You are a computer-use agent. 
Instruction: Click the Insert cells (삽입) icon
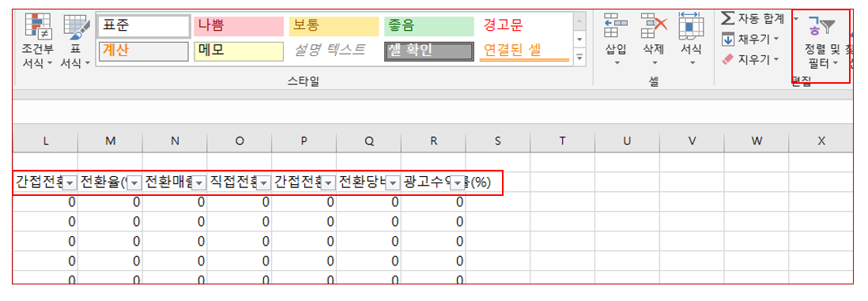(616, 25)
